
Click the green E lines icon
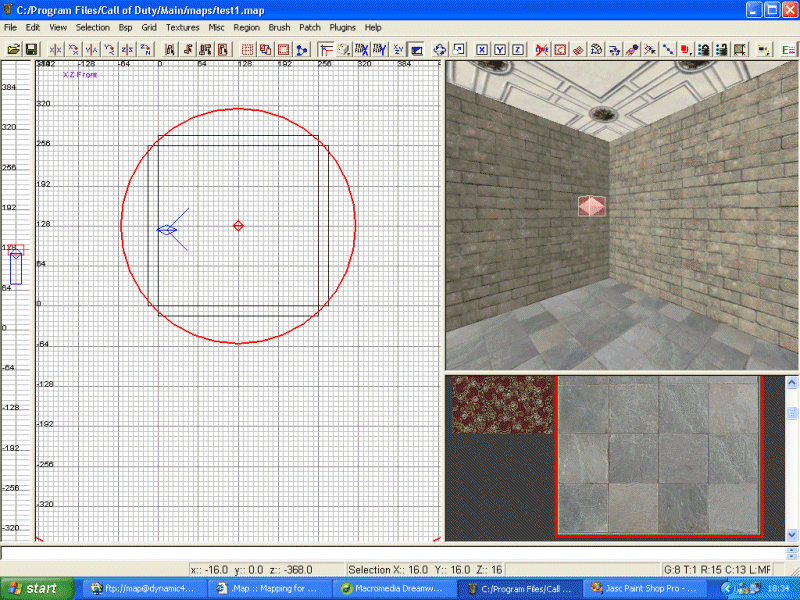[788, 49]
